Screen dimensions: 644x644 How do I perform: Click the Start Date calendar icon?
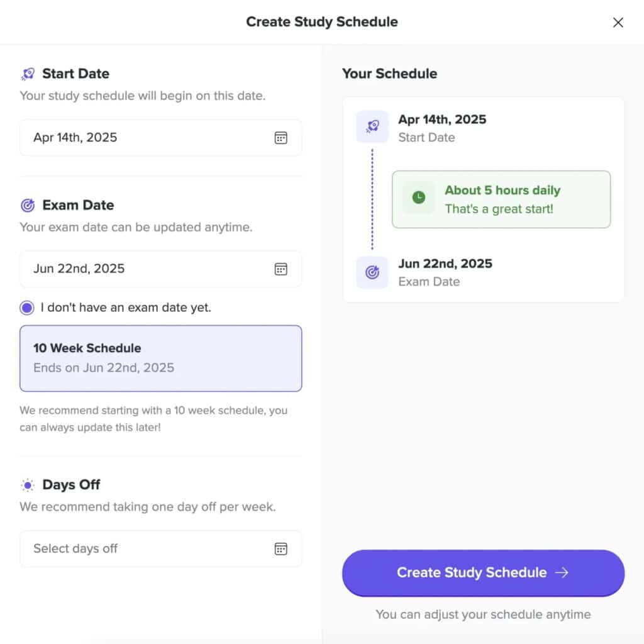pyautogui.click(x=281, y=138)
